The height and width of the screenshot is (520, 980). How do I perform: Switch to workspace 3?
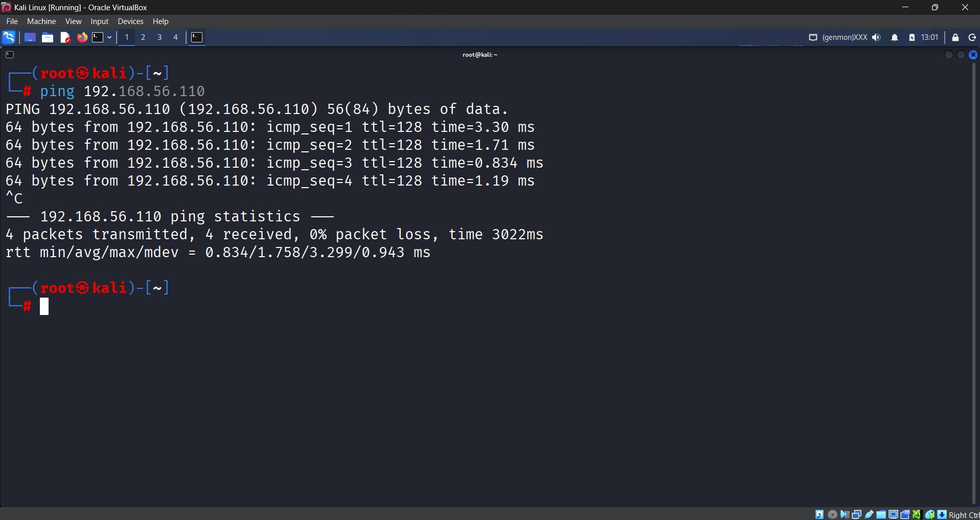click(x=159, y=37)
